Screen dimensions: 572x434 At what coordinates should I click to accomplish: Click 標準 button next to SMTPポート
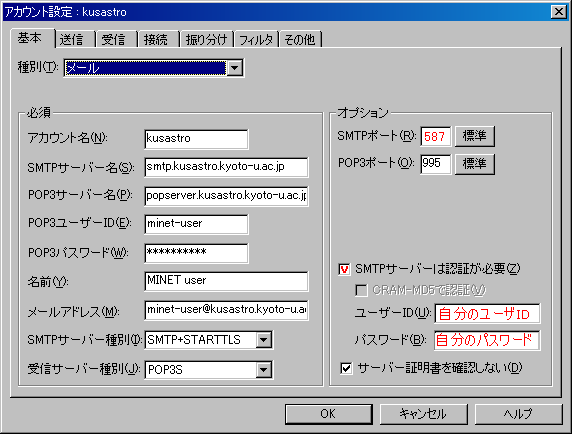pyautogui.click(x=475, y=136)
